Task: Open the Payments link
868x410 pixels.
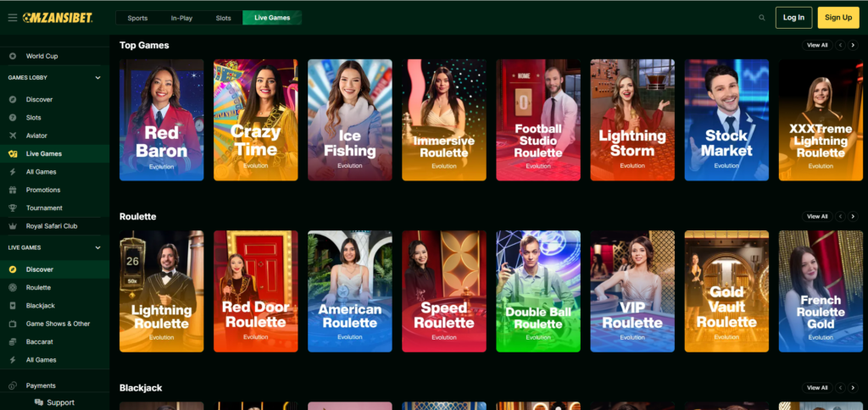Action: (x=55, y=385)
